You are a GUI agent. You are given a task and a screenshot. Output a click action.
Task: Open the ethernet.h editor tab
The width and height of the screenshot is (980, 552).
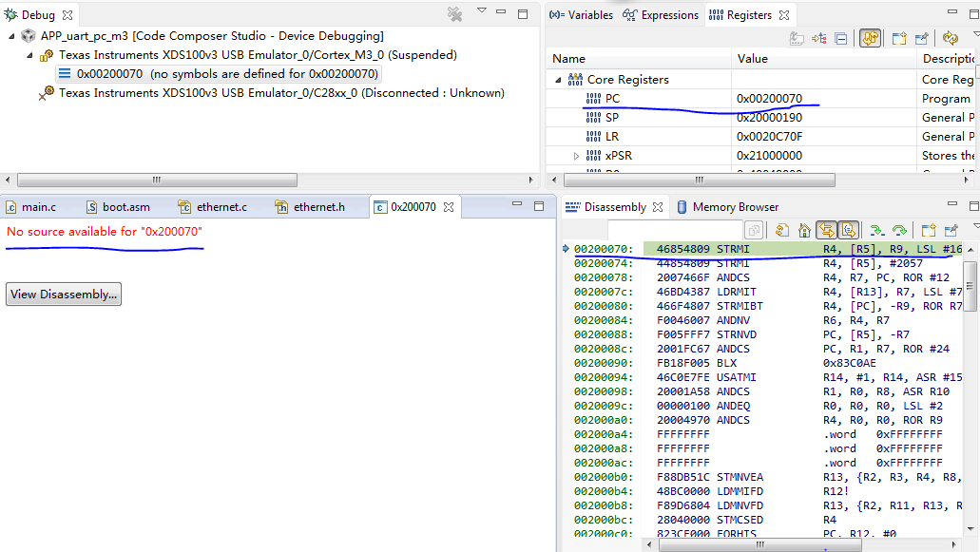tap(310, 207)
